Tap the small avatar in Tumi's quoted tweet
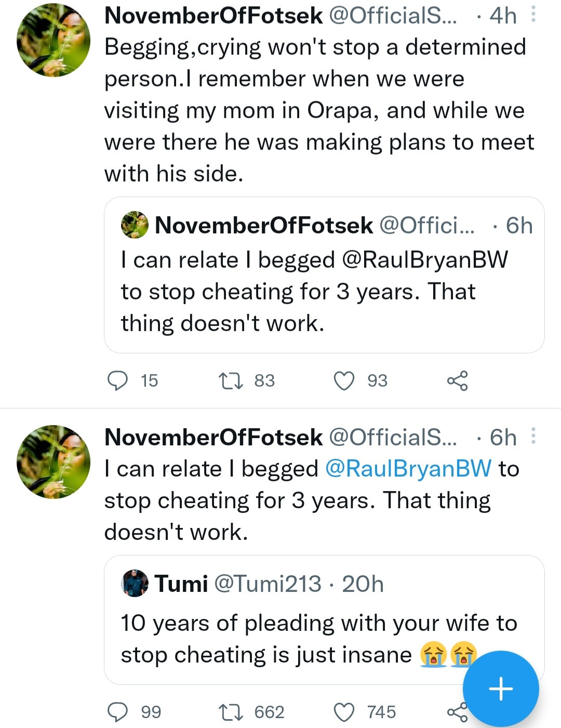 [x=135, y=583]
